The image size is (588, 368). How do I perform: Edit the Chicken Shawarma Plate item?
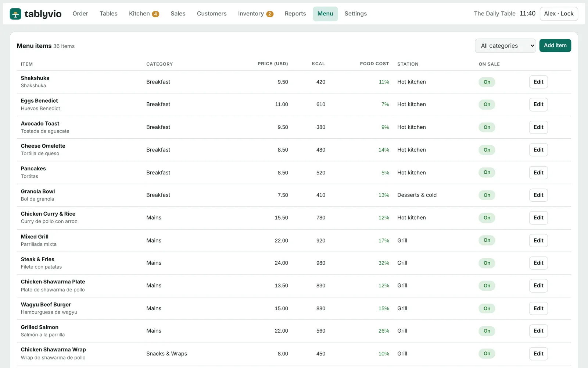tap(538, 286)
